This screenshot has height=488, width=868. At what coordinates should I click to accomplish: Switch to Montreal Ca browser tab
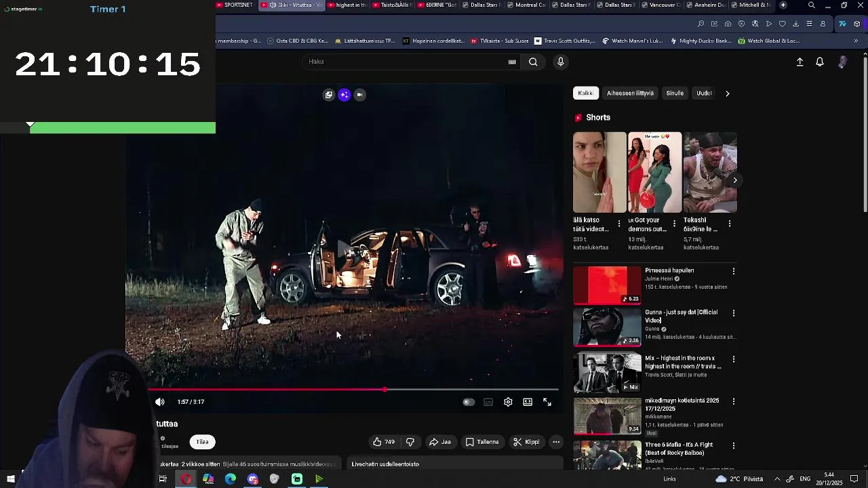click(x=526, y=5)
